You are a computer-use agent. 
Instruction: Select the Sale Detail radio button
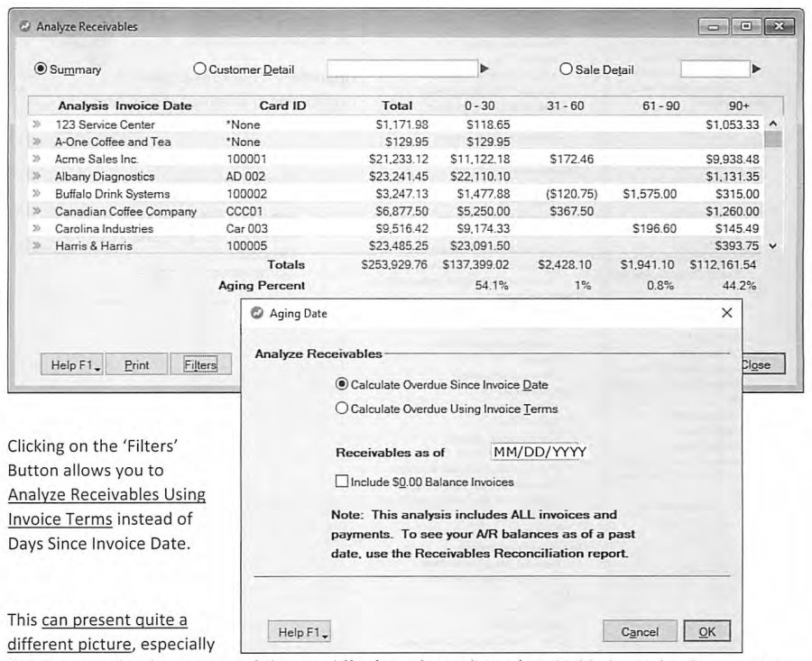(566, 69)
